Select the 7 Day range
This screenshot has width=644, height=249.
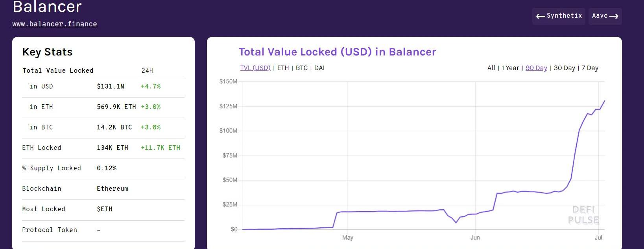tap(590, 68)
